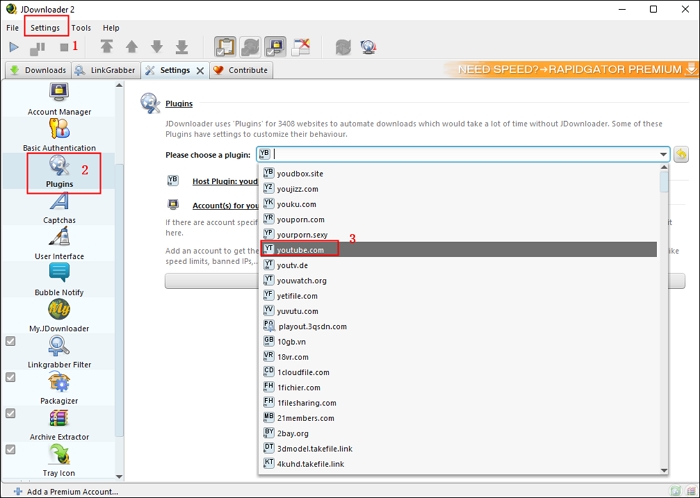Choose playout.3qsdn.com plugin entry

458,326
